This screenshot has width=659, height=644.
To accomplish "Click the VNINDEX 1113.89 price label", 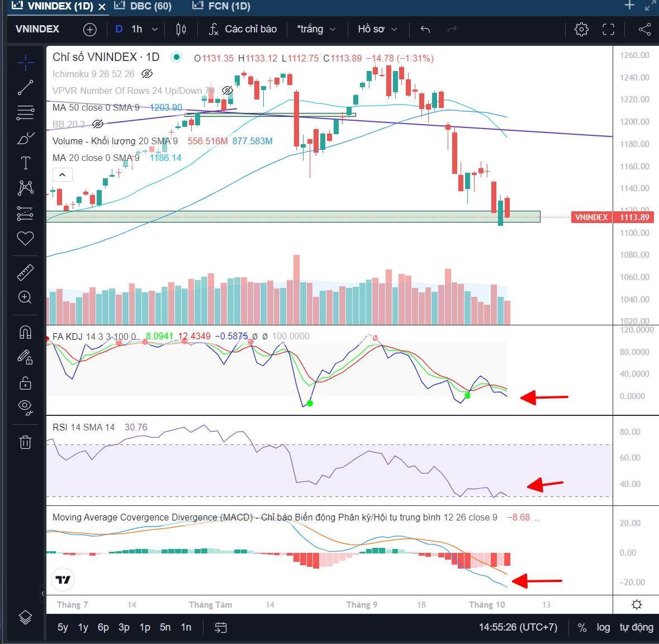I will coord(613,217).
